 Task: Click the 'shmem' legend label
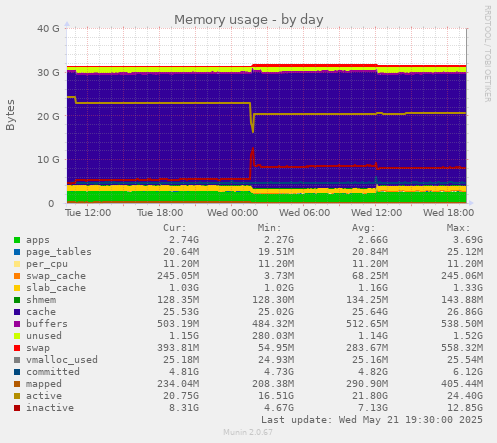41,300
